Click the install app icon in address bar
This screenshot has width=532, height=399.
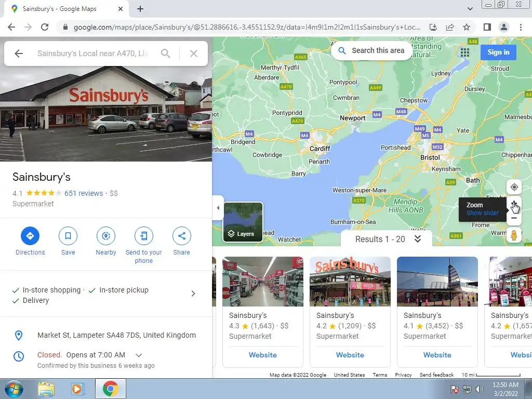pyautogui.click(x=433, y=27)
